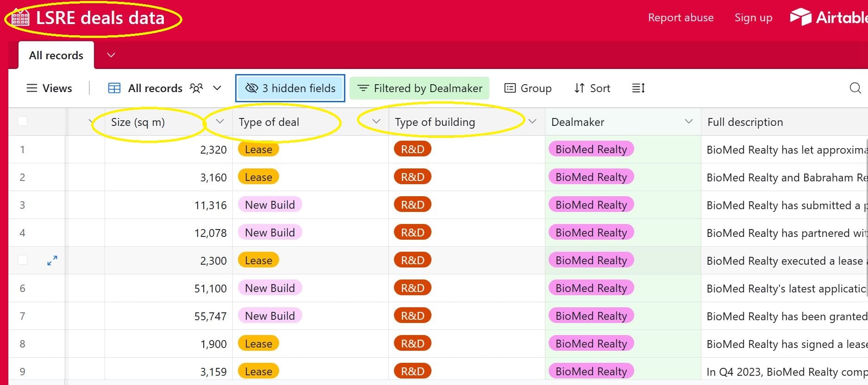Click the Report abuse link

[681, 18]
